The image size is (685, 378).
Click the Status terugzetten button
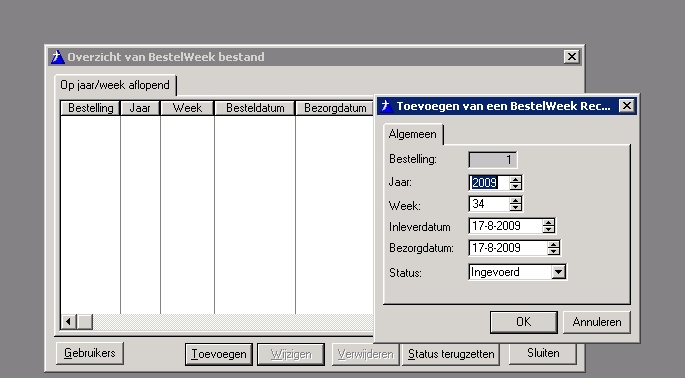coord(451,354)
